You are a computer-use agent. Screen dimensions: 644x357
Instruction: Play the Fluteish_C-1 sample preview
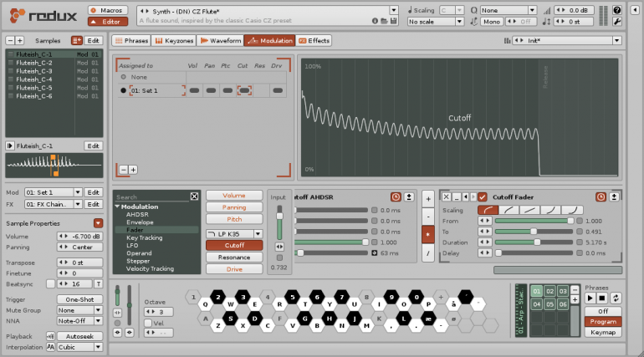[10, 145]
